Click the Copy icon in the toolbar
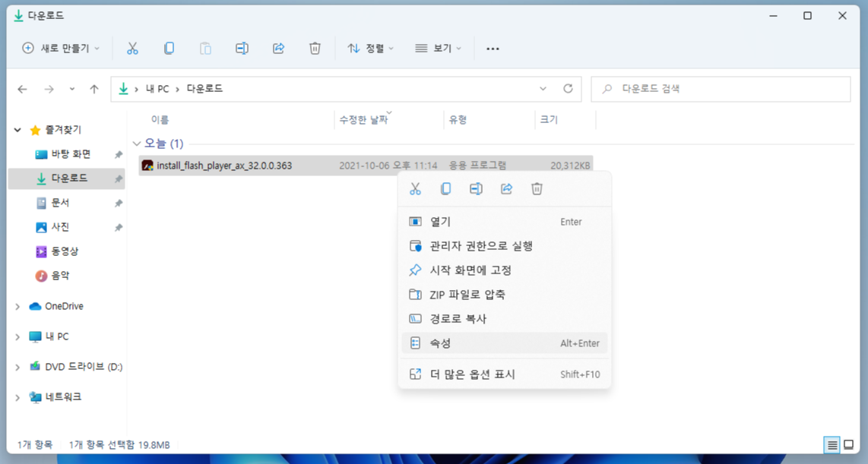 click(169, 49)
